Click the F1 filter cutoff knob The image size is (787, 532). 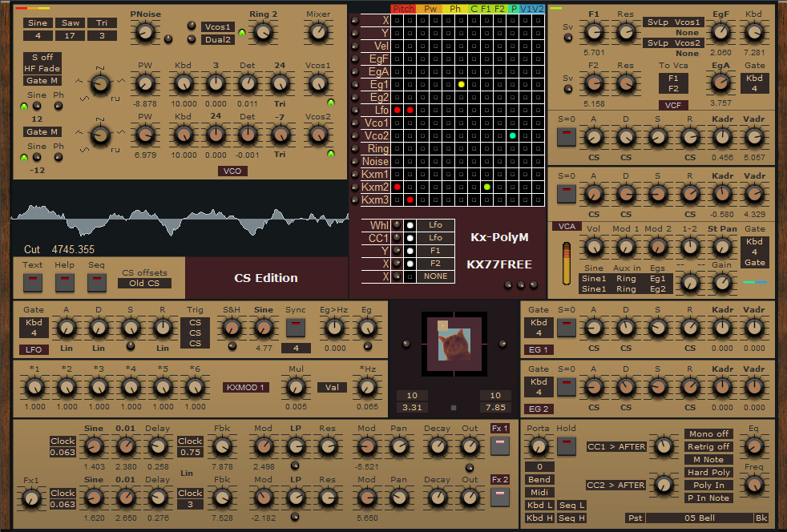594,33
